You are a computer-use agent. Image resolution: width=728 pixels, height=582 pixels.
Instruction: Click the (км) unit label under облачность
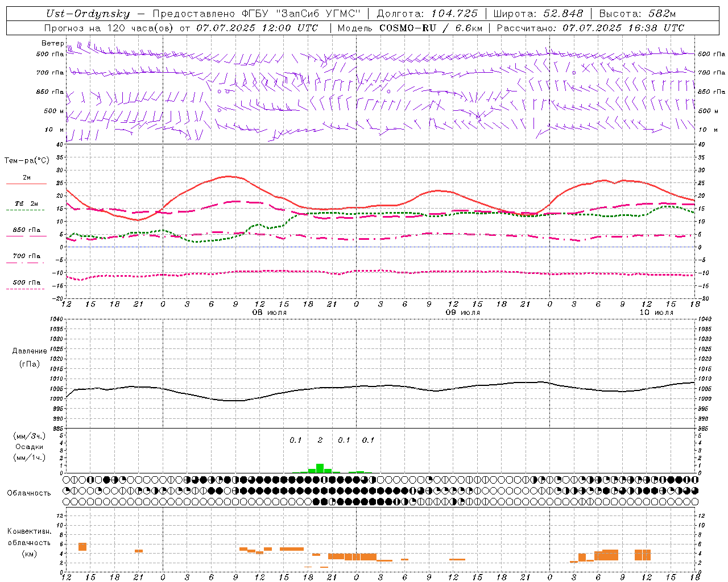pyautogui.click(x=29, y=554)
